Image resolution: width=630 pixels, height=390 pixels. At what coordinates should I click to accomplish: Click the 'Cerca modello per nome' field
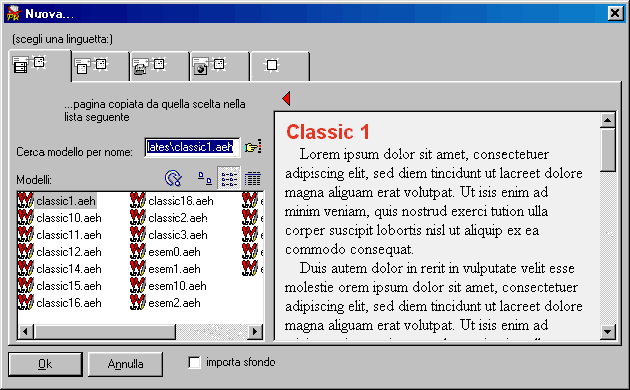coord(192,147)
